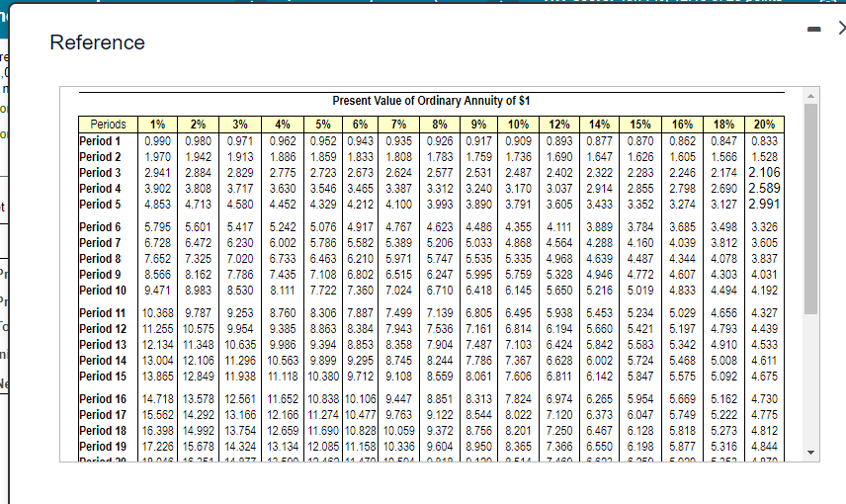The height and width of the screenshot is (504, 846).
Task: Click the vertical scrollbar thumb
Action: pyautogui.click(x=810, y=209)
